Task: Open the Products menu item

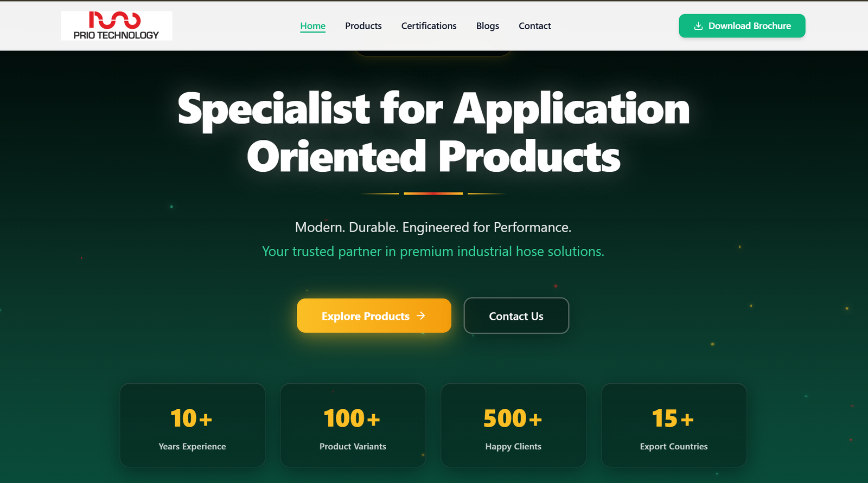Action: coord(363,26)
